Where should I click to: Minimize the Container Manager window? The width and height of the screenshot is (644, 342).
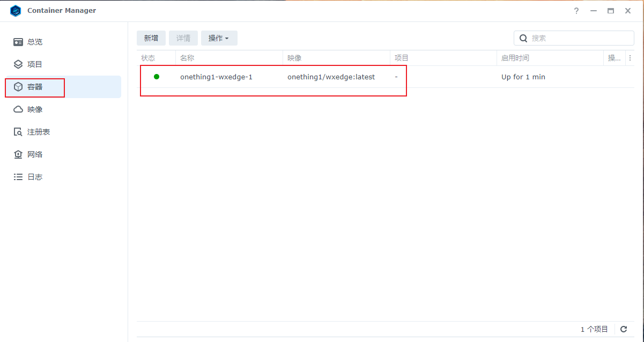594,11
